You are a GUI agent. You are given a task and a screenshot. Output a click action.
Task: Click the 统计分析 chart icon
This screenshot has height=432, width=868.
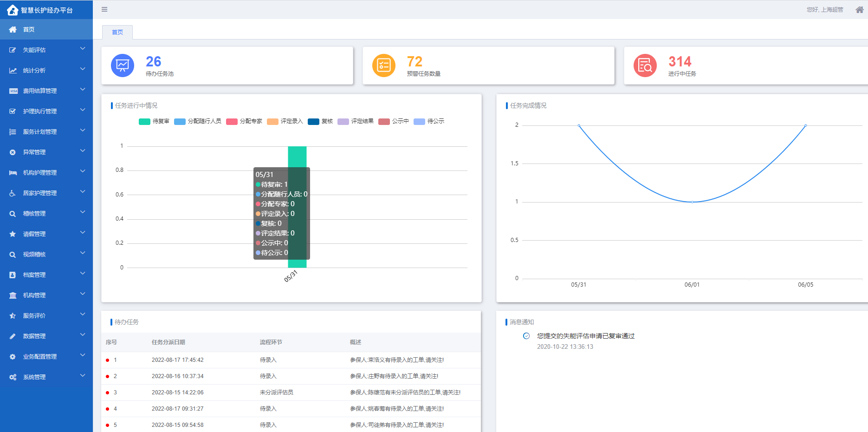click(13, 70)
